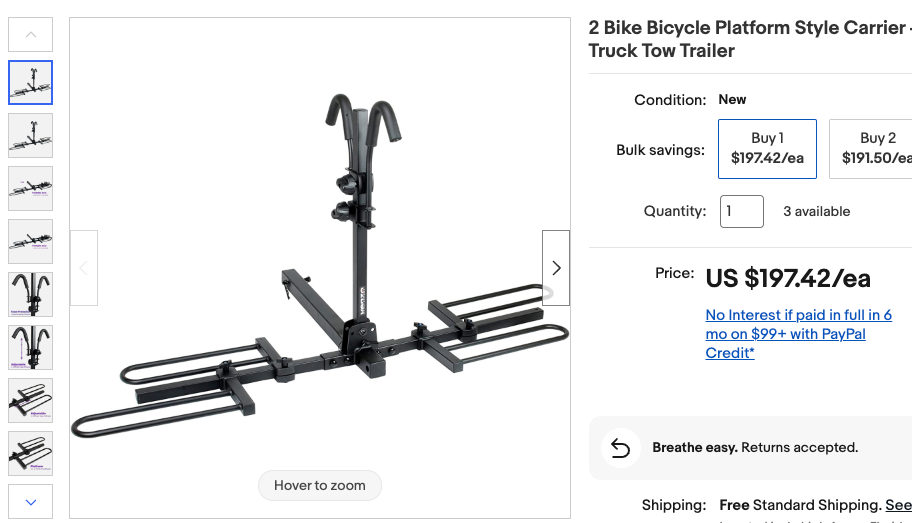This screenshot has width=912, height=523.
Task: Open the second gallery thumbnail
Action: [31, 136]
